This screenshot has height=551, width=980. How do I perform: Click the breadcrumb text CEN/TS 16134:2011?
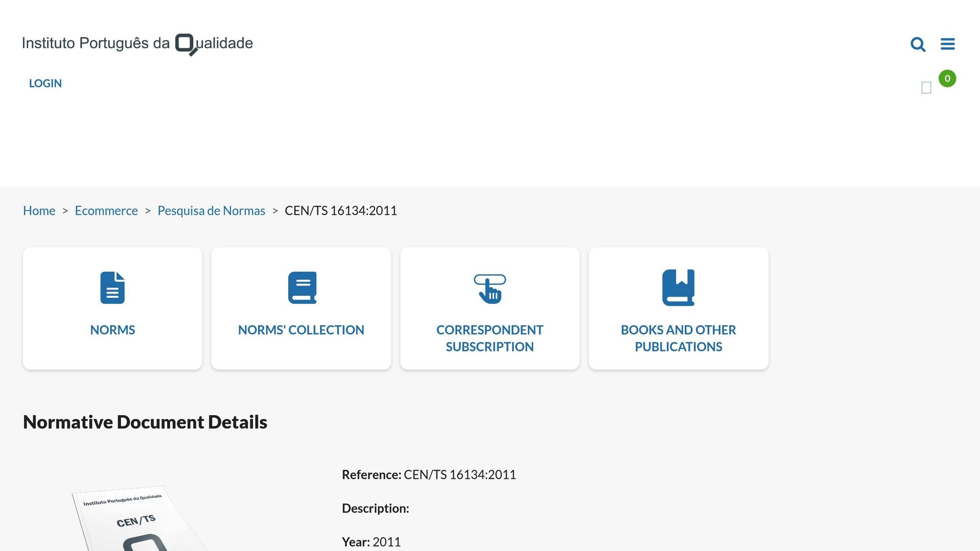coord(341,210)
